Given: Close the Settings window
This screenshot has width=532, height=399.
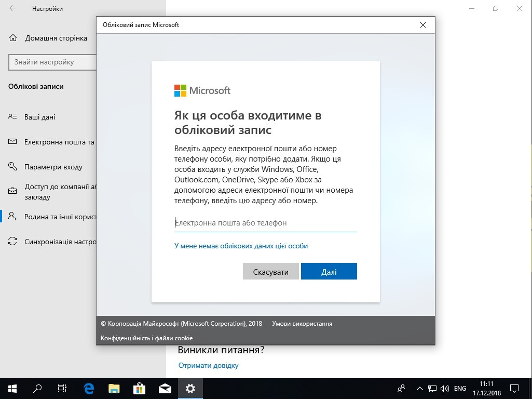Looking at the screenshot, I should [x=520, y=8].
